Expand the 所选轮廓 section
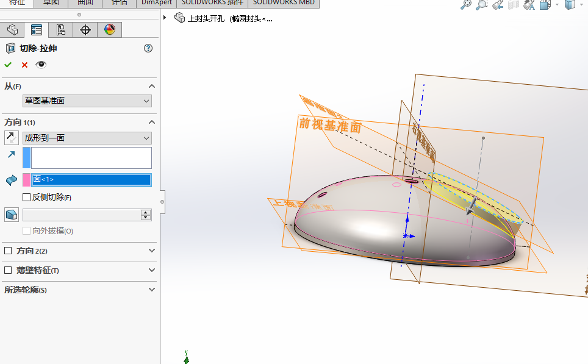Screen dimensions: 588x364 [151, 290]
